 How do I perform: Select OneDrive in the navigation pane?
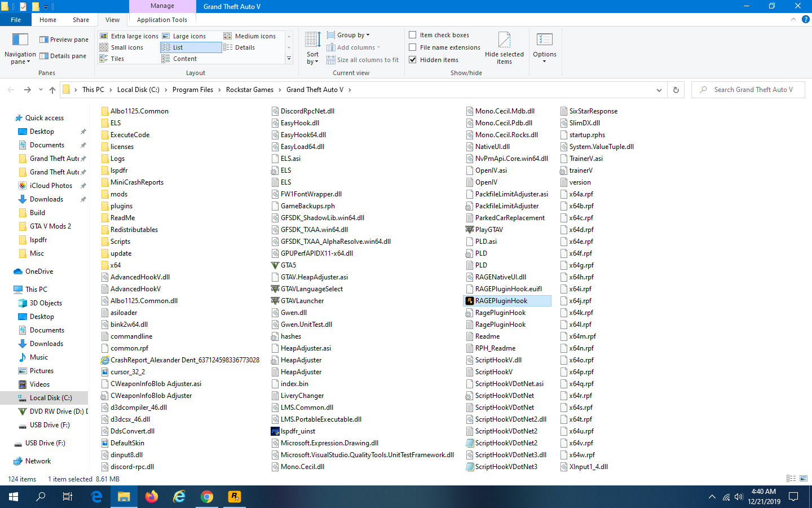[39, 271]
